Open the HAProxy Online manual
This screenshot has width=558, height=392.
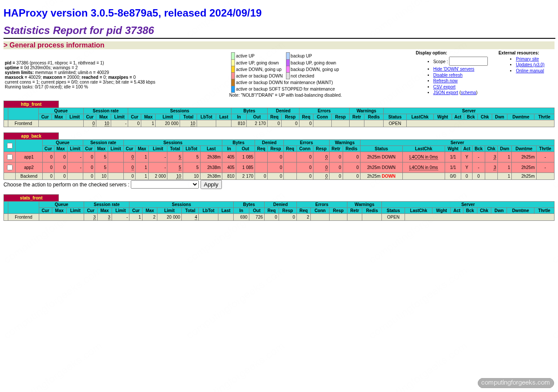click(529, 71)
